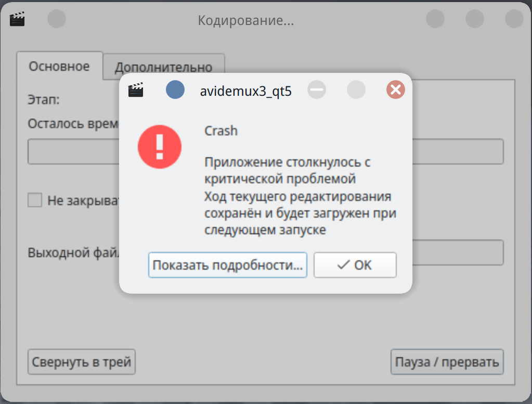Click the Кодирование window title
The width and height of the screenshot is (532, 404).
(x=245, y=20)
